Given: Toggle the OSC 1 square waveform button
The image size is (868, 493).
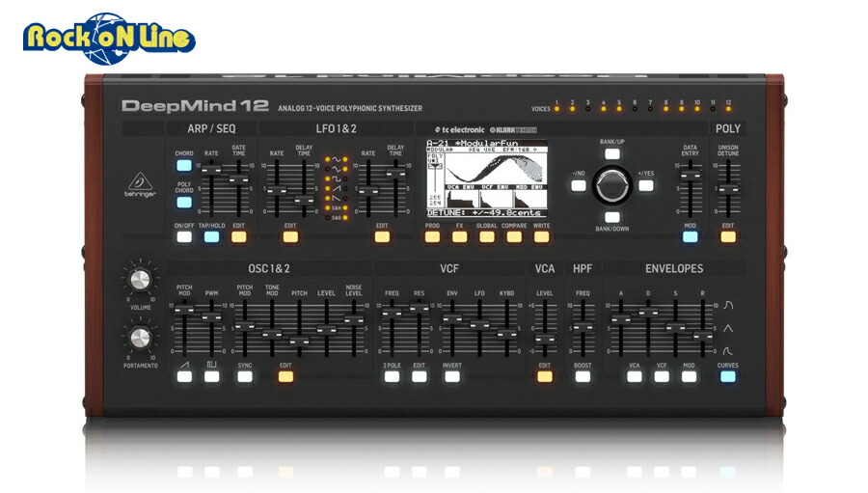Looking at the screenshot, I should [211, 377].
